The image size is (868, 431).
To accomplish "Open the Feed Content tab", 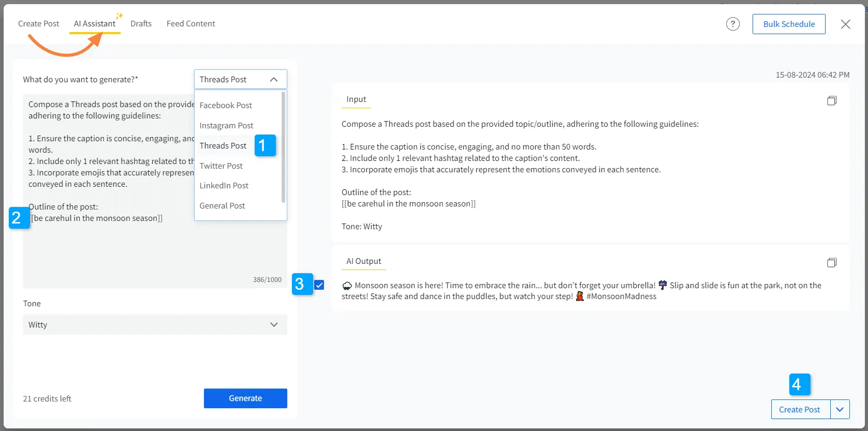I will point(190,24).
